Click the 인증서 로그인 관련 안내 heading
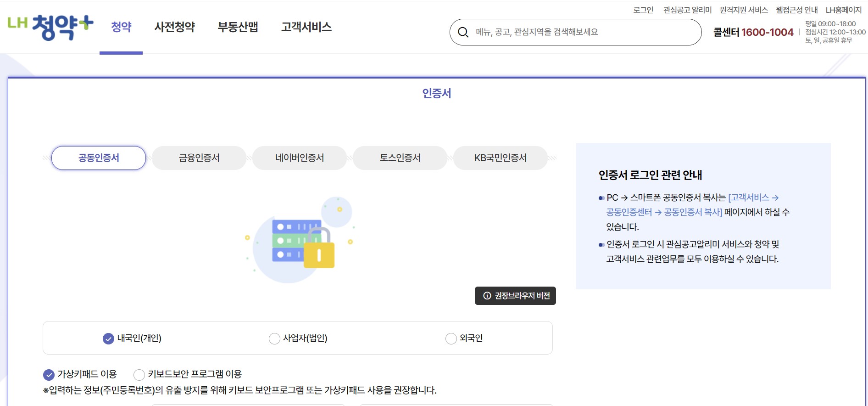The image size is (868, 406). pyautogui.click(x=650, y=175)
